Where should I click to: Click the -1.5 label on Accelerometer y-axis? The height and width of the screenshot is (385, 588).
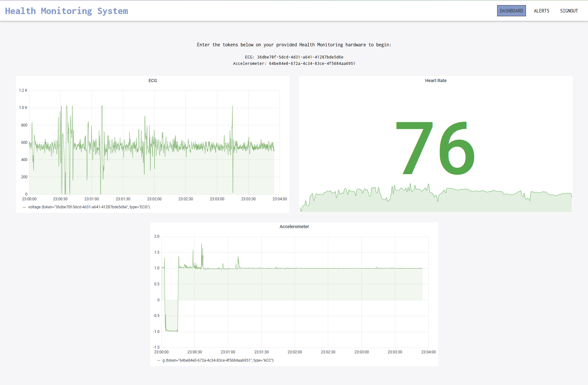[x=156, y=347]
